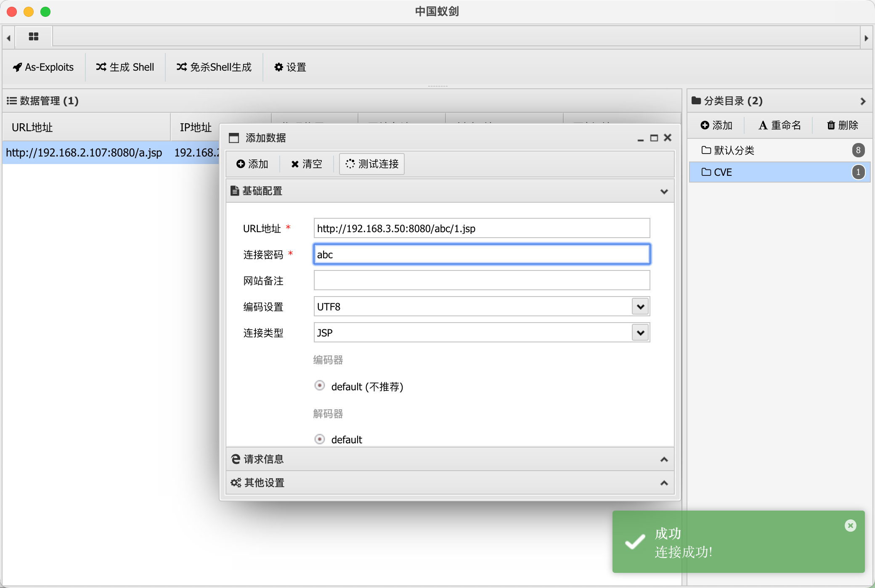This screenshot has width=875, height=588.
Task: Click 删除 trash icon for category
Action: [x=842, y=125]
